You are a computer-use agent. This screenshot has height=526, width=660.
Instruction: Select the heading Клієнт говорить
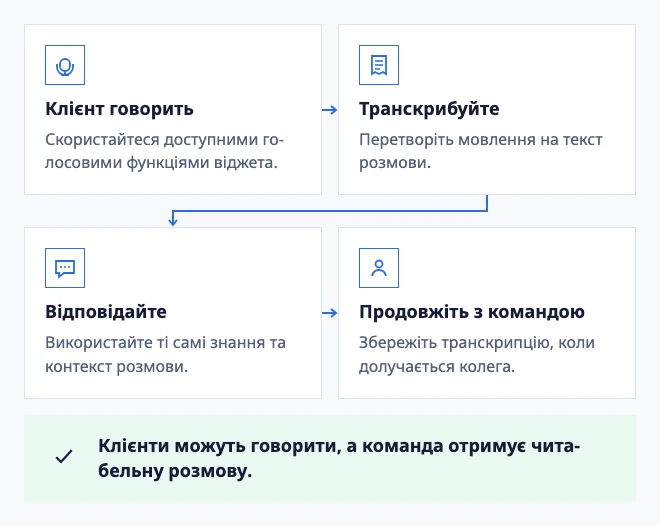pos(120,109)
